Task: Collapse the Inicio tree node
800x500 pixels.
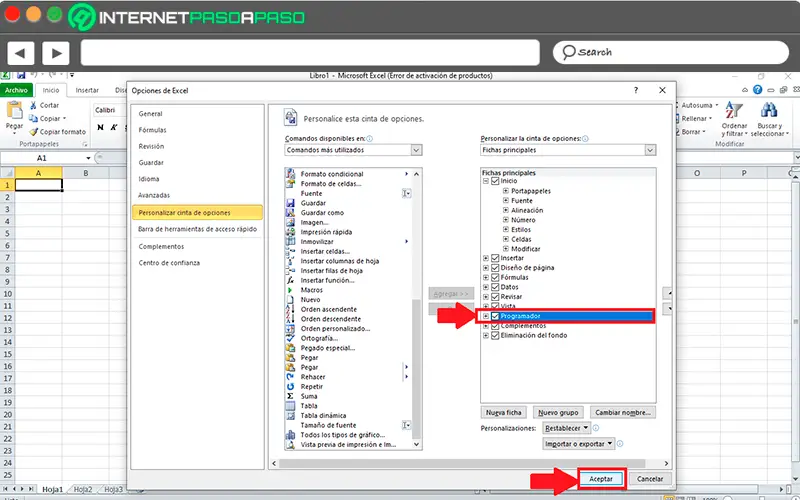Action: [486, 181]
